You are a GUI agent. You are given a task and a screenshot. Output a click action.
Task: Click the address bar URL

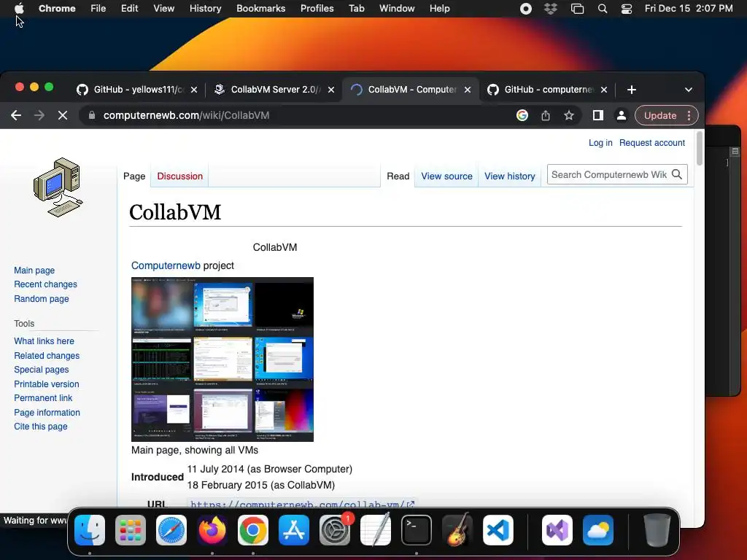pyautogui.click(x=186, y=115)
